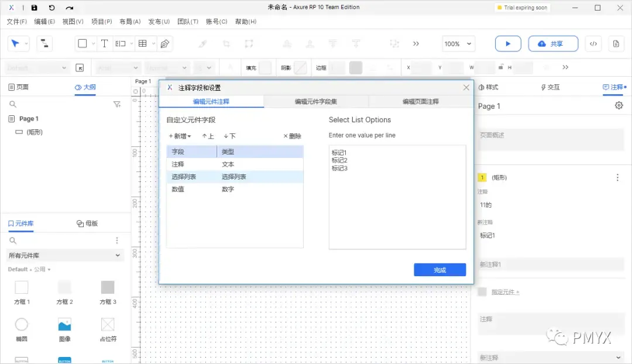Click the search icon in the 页面 panel
This screenshot has height=364, width=632.
point(12,104)
